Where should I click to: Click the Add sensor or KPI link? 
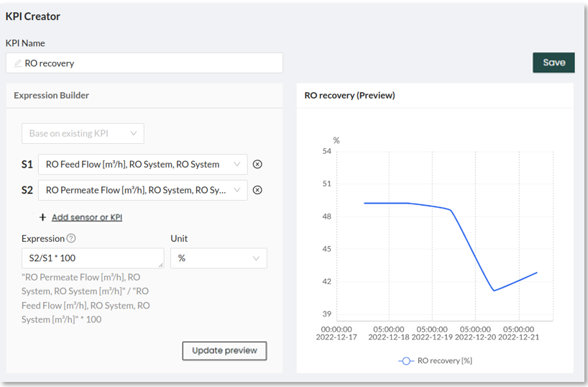[x=86, y=217]
